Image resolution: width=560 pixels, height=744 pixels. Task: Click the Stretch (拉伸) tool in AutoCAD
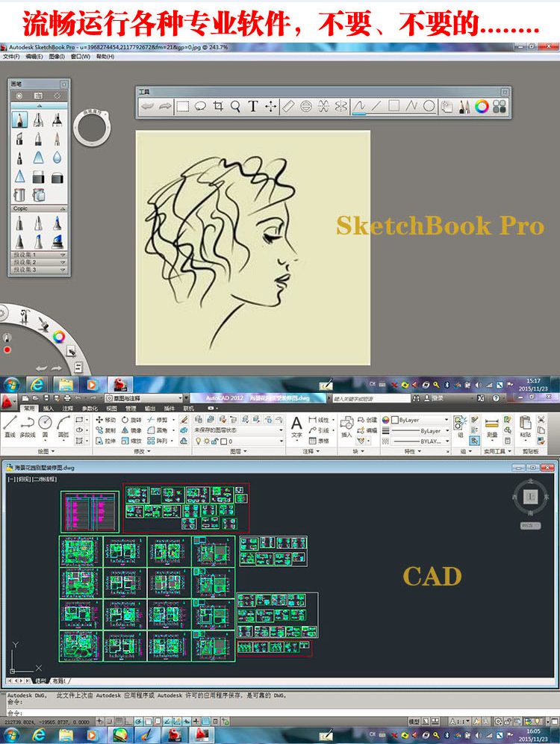105,441
